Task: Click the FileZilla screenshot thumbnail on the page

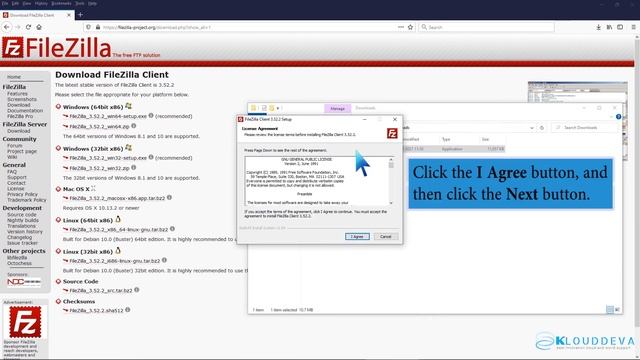Action: coord(578,91)
